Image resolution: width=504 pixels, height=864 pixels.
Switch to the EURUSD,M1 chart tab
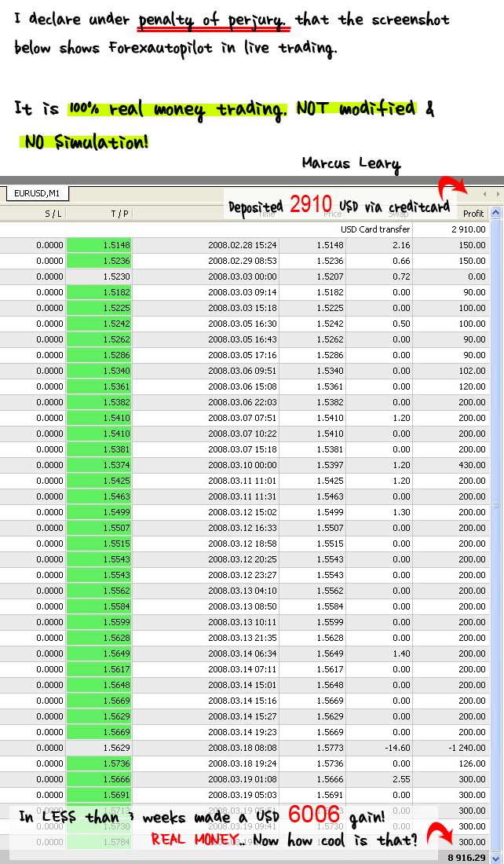click(37, 193)
